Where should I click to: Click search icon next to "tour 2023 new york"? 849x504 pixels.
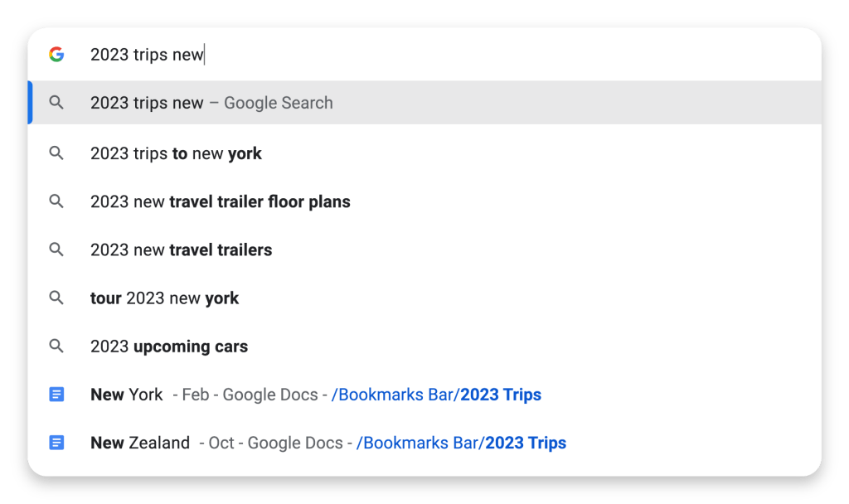(56, 298)
